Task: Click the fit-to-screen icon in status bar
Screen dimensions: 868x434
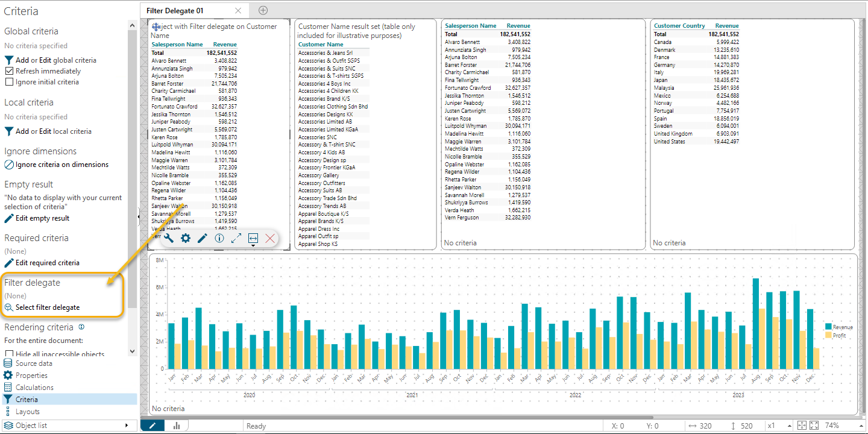Action: [814, 426]
